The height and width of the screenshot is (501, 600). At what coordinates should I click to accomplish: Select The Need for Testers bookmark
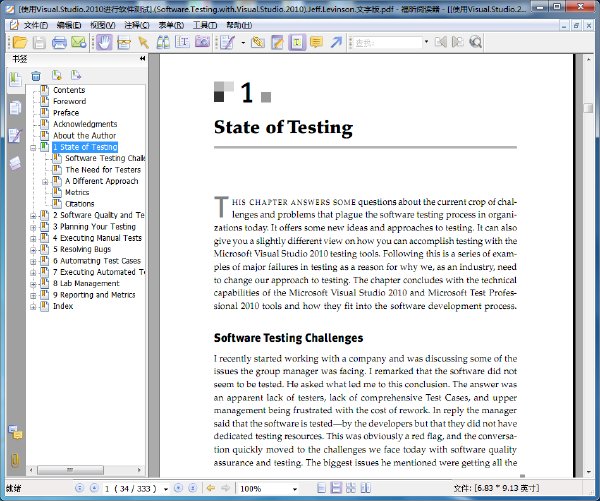pos(103,170)
